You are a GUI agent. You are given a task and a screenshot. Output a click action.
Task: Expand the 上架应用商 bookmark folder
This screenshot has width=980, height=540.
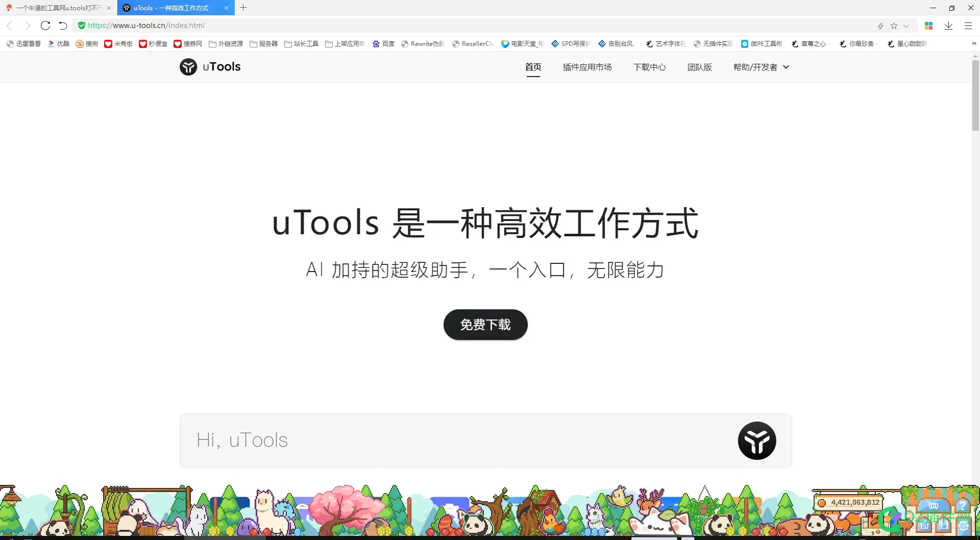pos(345,44)
